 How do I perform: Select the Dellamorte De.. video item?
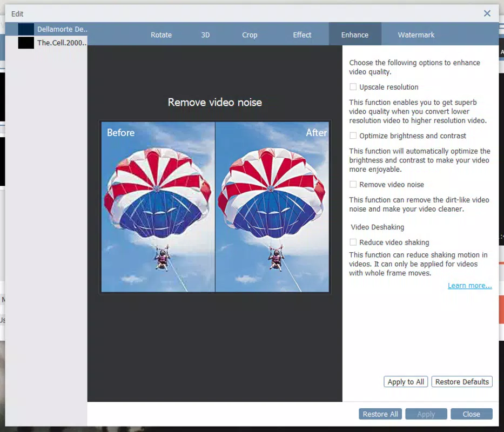coord(46,29)
